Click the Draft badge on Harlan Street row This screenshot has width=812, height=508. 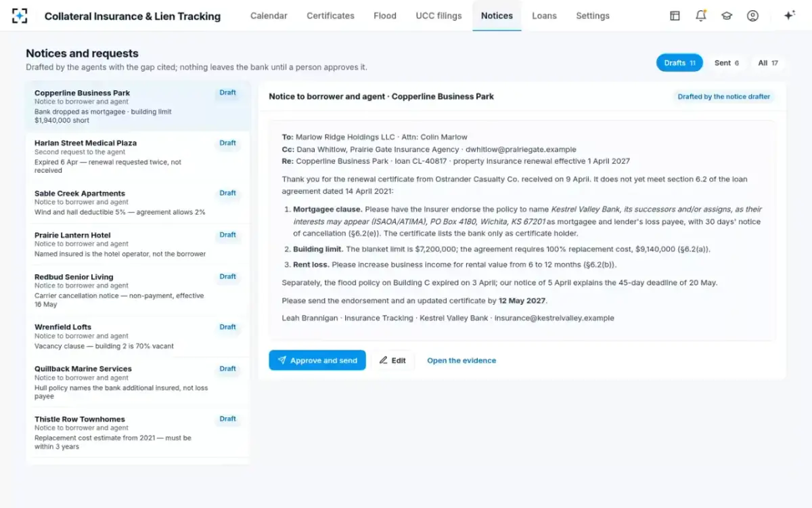click(x=227, y=143)
